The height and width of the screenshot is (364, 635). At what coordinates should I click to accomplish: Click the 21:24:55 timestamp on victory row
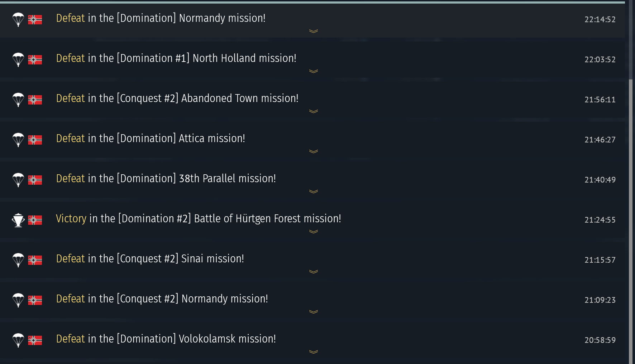click(x=600, y=220)
